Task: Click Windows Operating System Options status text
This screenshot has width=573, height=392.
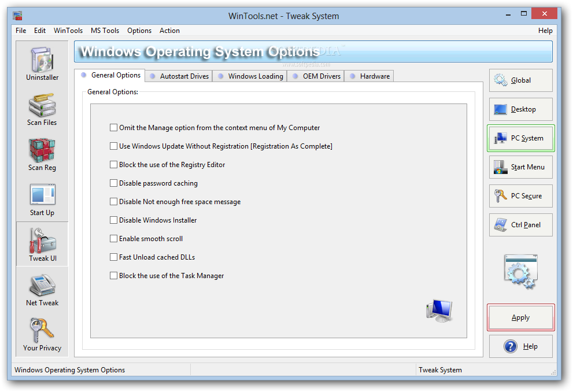Action: [69, 370]
